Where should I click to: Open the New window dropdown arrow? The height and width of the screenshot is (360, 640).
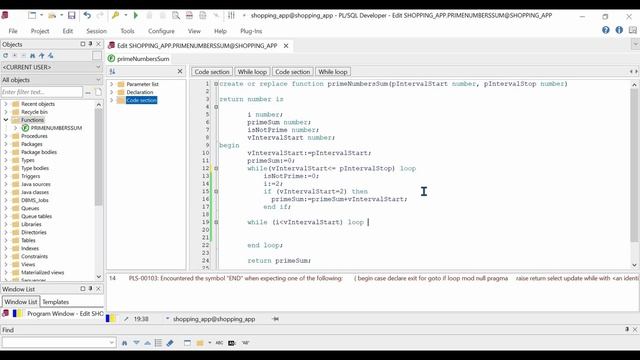pos(41,16)
